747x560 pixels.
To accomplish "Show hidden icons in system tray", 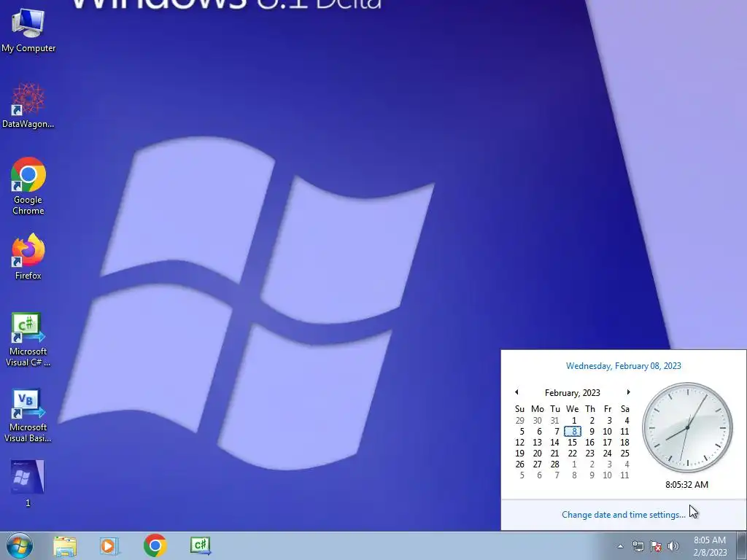I will coord(620,546).
